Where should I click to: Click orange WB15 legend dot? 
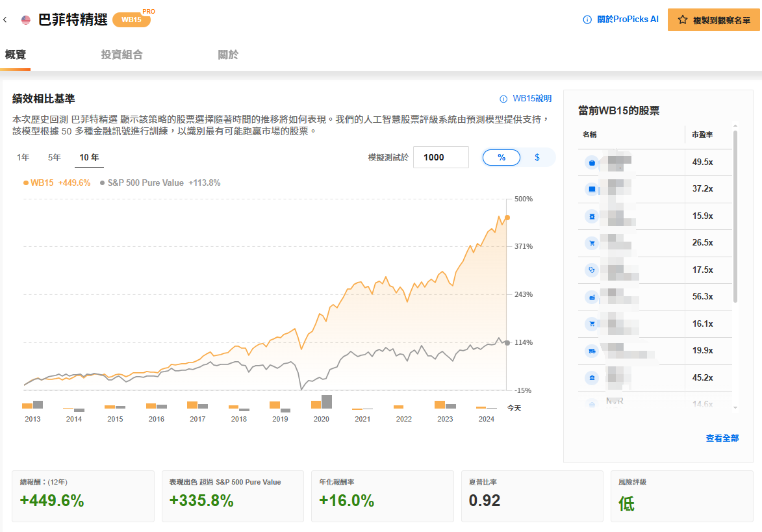26,183
